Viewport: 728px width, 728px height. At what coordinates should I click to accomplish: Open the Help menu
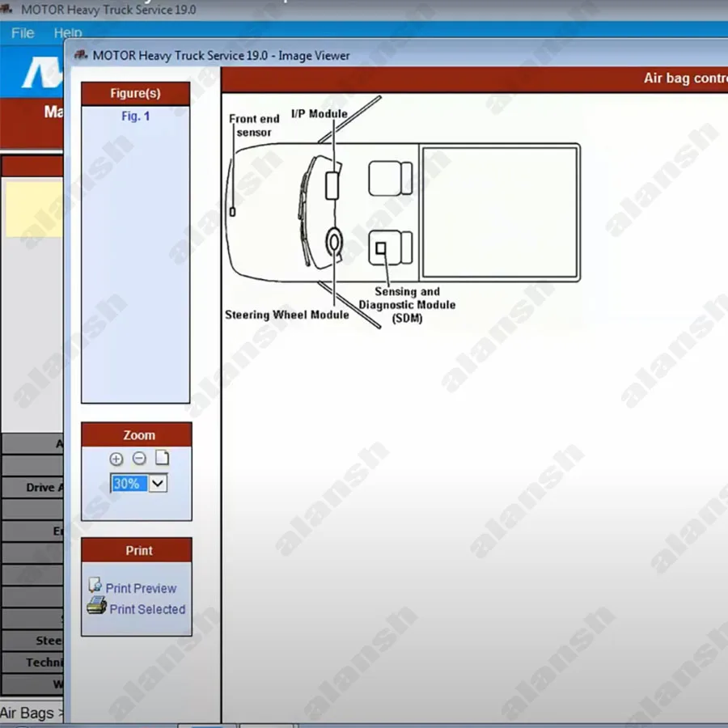(x=68, y=33)
